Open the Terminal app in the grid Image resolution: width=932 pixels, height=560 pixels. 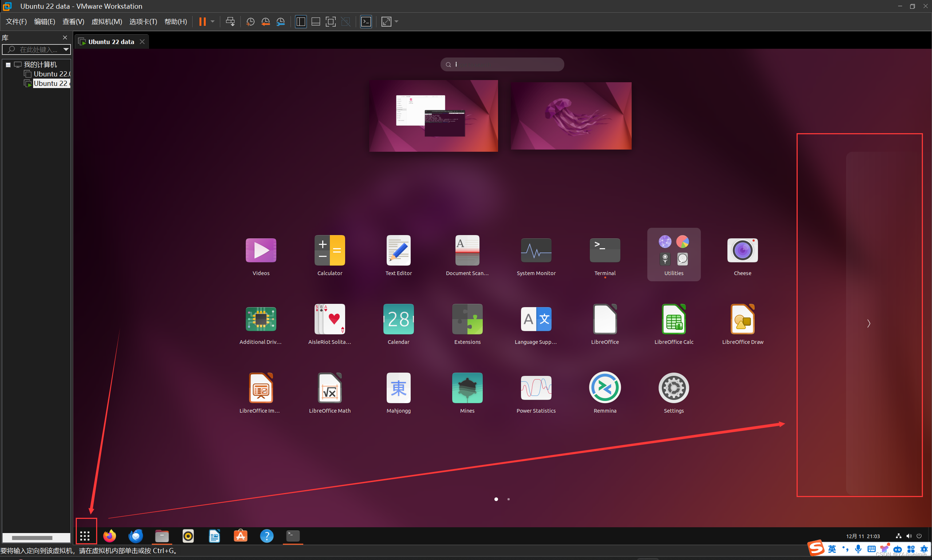(x=604, y=250)
